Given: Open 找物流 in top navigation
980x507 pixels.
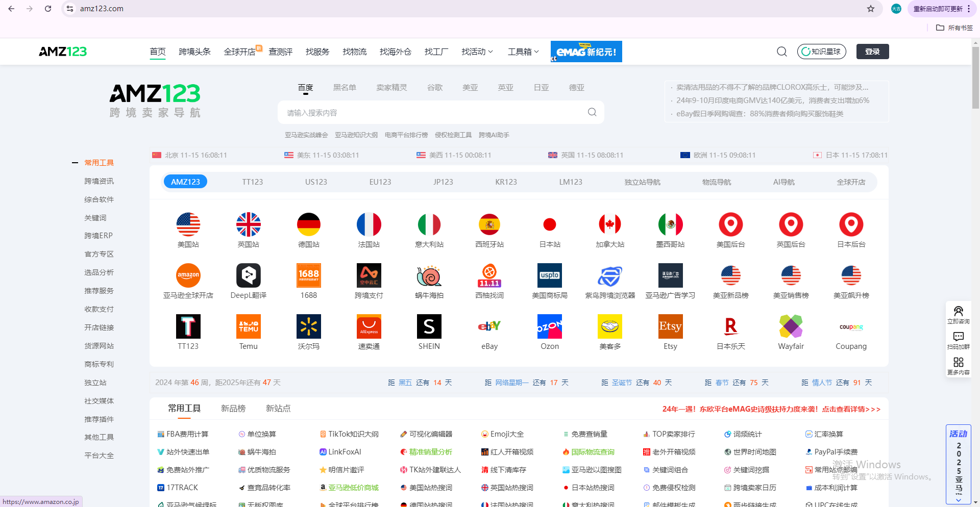Looking at the screenshot, I should click(354, 52).
